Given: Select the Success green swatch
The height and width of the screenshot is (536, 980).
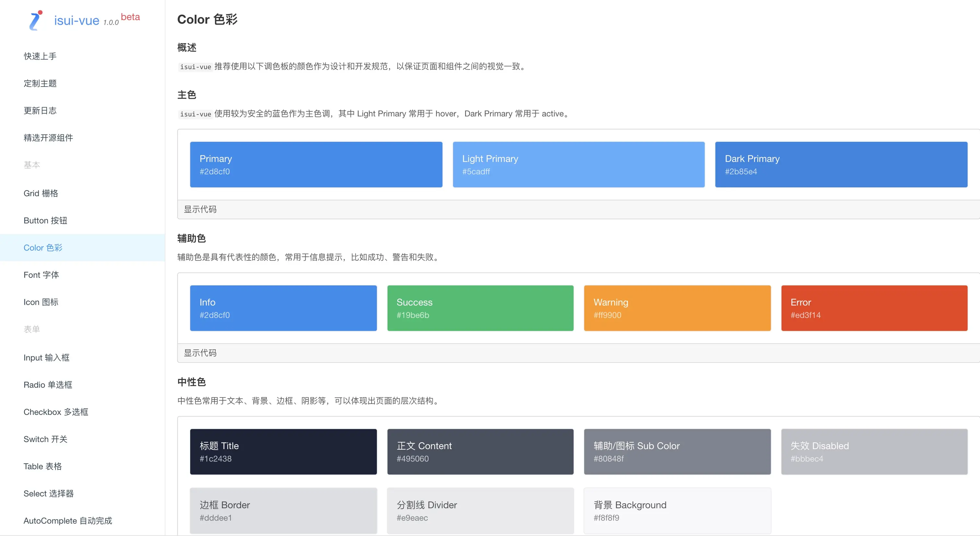Looking at the screenshot, I should [480, 308].
